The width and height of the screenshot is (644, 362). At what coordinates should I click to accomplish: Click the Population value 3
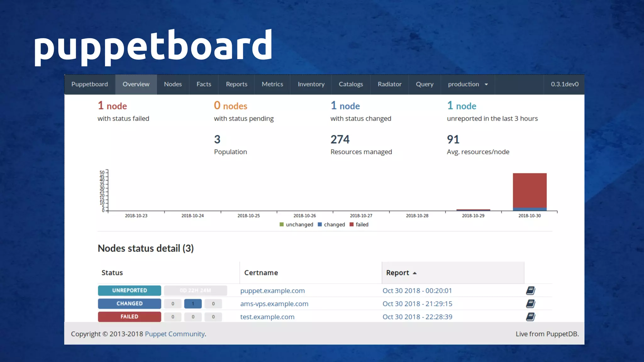pyautogui.click(x=217, y=139)
